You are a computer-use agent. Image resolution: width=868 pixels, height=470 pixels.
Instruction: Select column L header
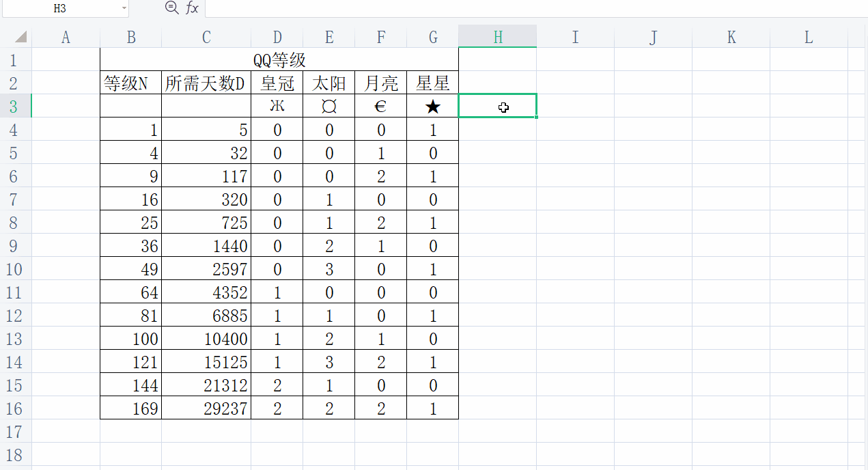pos(809,37)
